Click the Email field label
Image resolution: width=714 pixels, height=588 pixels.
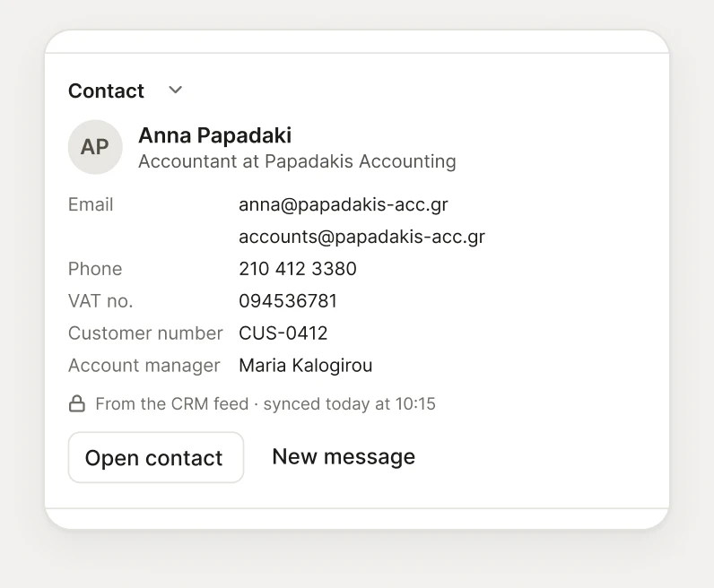click(x=91, y=204)
